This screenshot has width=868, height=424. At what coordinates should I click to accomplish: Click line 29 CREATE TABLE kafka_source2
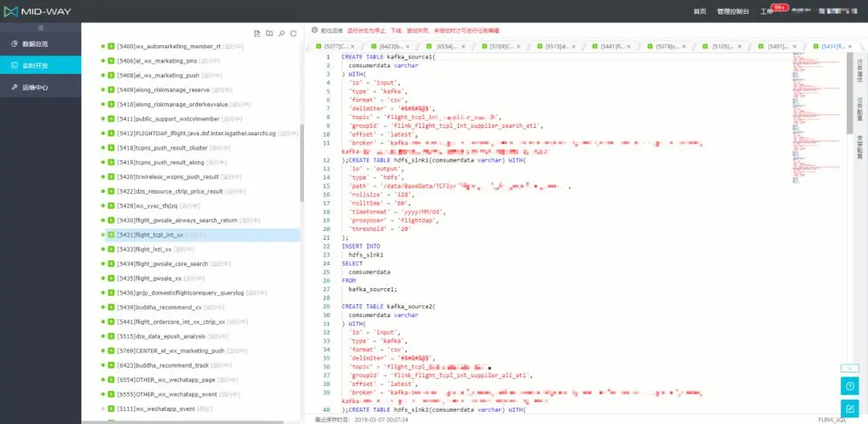(389, 307)
